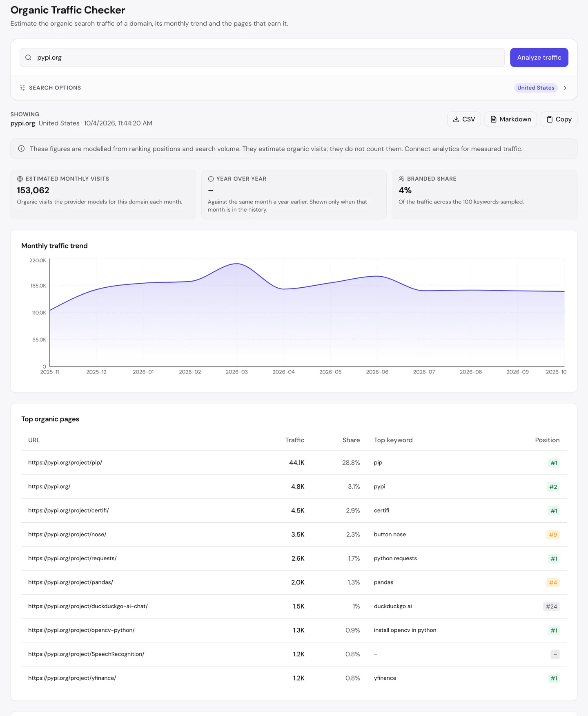Click the 4% branded share value
The height and width of the screenshot is (716, 588).
405,190
